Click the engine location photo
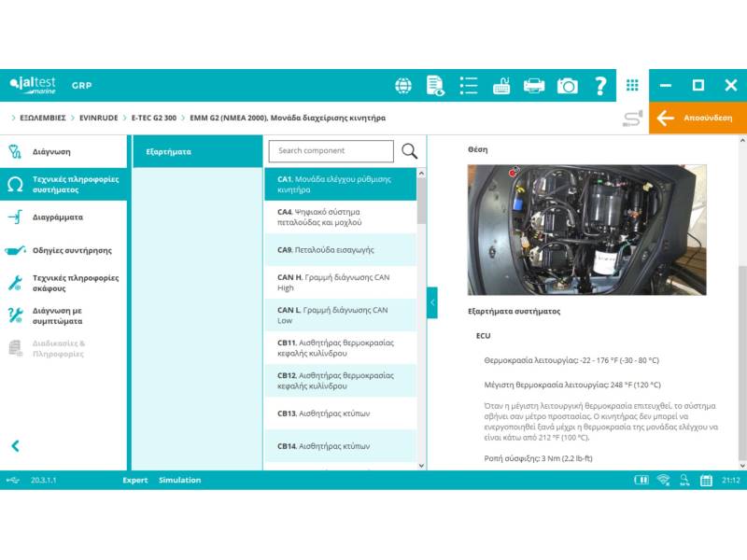747x560 pixels. click(586, 230)
